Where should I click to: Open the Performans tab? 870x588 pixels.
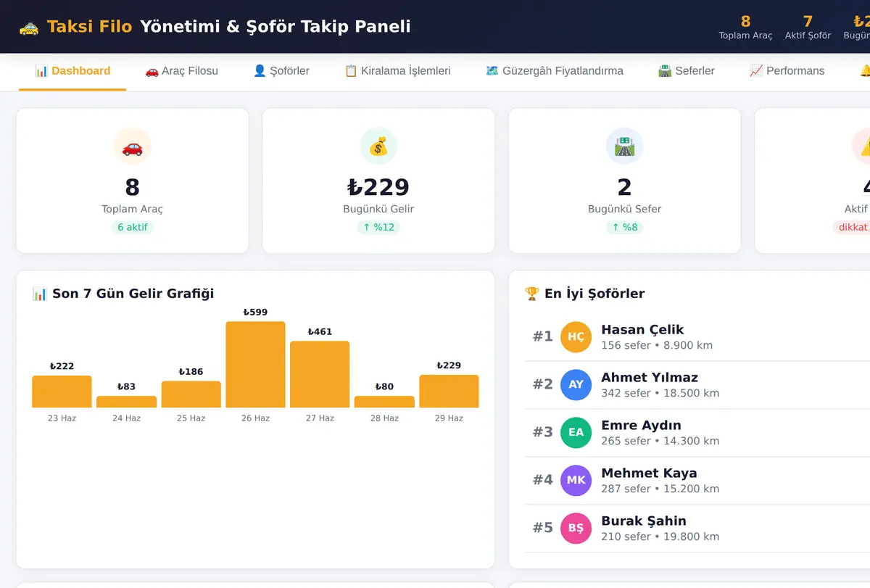coord(787,71)
